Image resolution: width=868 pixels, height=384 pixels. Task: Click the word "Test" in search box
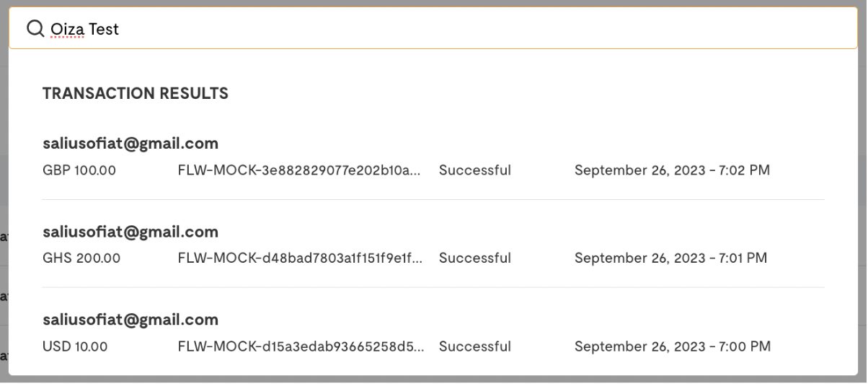104,29
